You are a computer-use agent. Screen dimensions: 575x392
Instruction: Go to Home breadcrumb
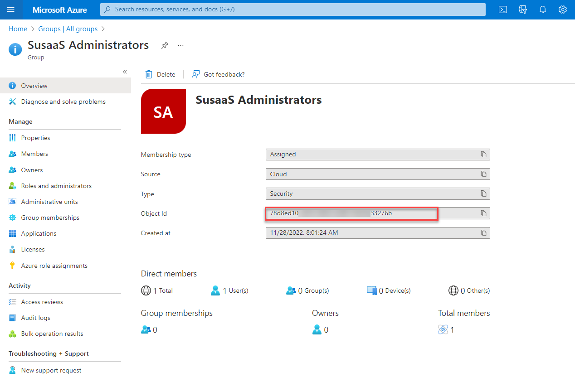tap(18, 29)
